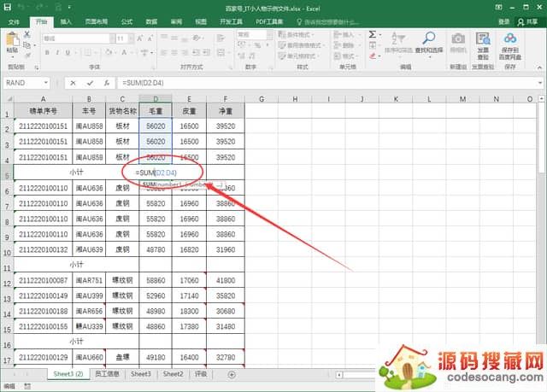Toggle bold formatting
Image resolution: width=547 pixels, height=392 pixels.
coord(45,52)
